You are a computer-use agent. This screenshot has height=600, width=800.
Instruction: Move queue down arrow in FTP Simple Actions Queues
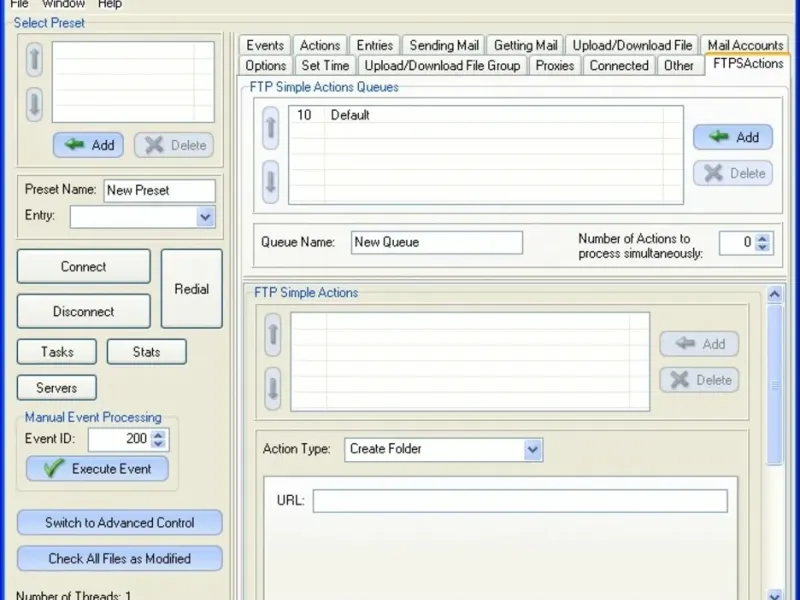click(x=270, y=182)
